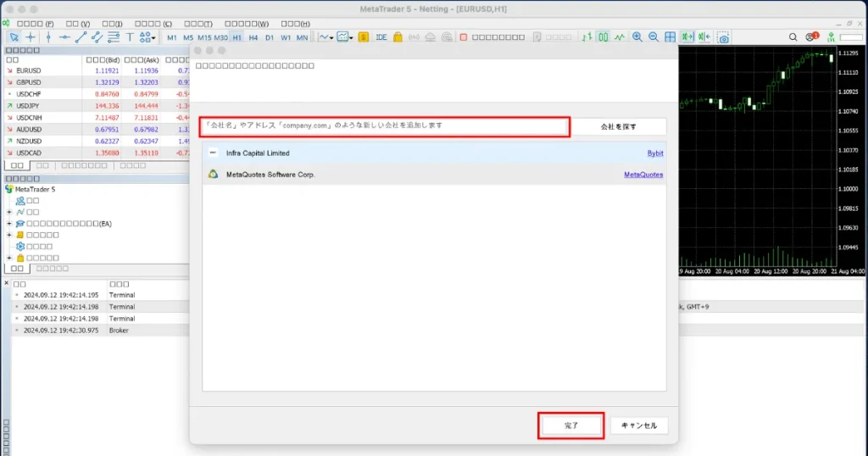Switch to line chart view

[x=620, y=37]
